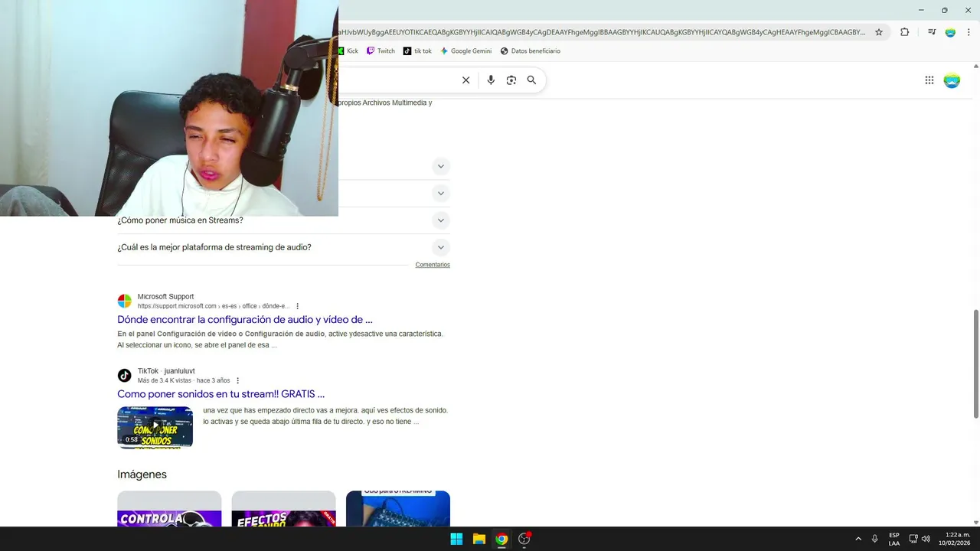The height and width of the screenshot is (551, 980).
Task: Open the ESP LAA language switcher
Action: [x=894, y=539]
